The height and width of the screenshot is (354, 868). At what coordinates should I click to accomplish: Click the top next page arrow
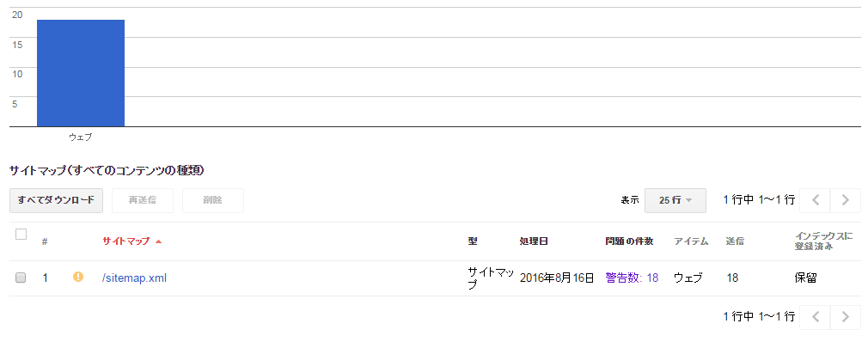846,200
